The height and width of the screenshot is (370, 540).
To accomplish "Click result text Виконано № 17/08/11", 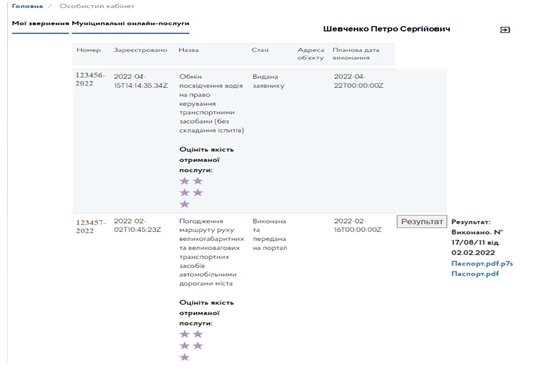I will (477, 237).
